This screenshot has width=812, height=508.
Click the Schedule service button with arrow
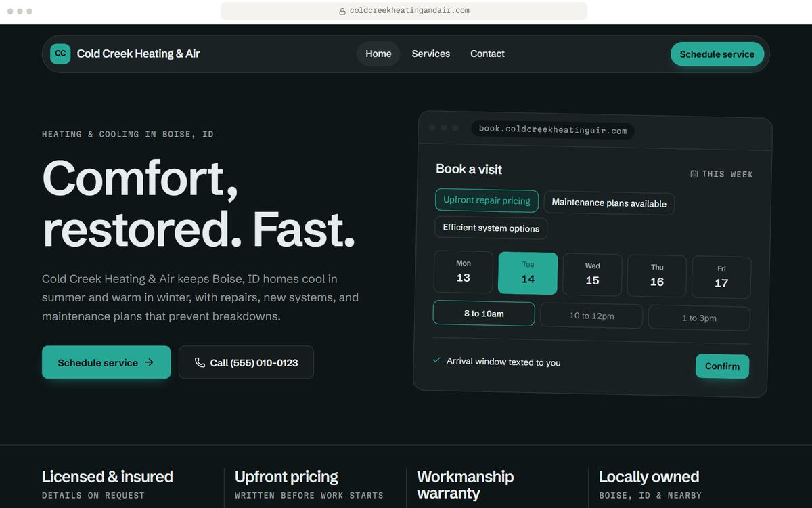pyautogui.click(x=106, y=362)
